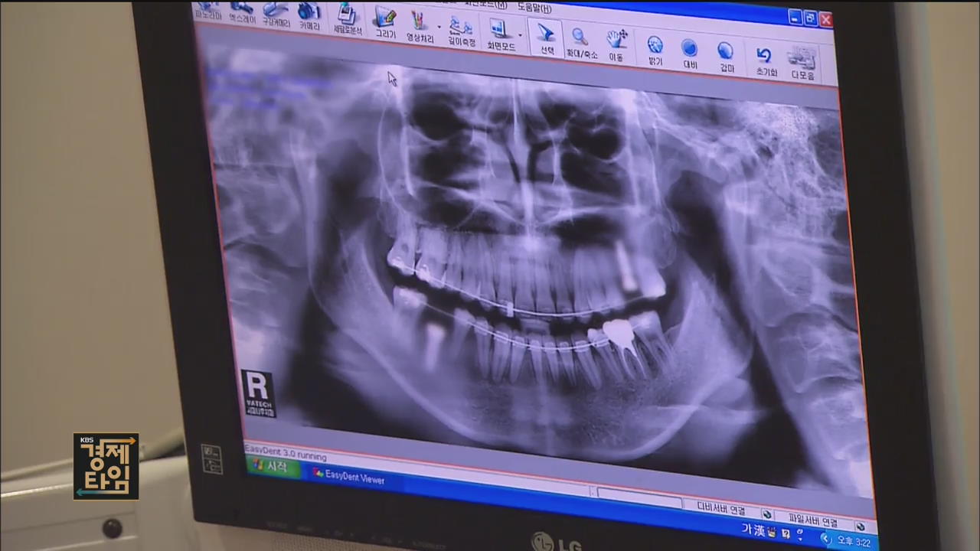Open the 화면모드 screen mode tool

click(x=501, y=34)
